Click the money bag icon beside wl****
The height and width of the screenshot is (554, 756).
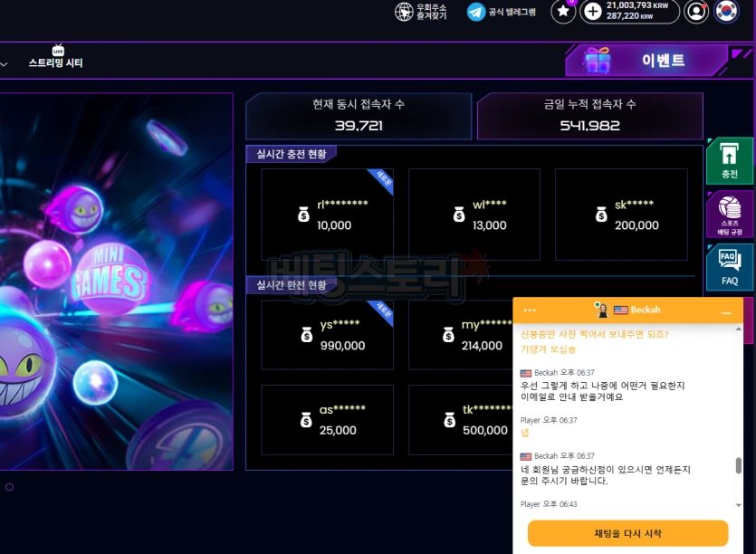pyautogui.click(x=458, y=214)
